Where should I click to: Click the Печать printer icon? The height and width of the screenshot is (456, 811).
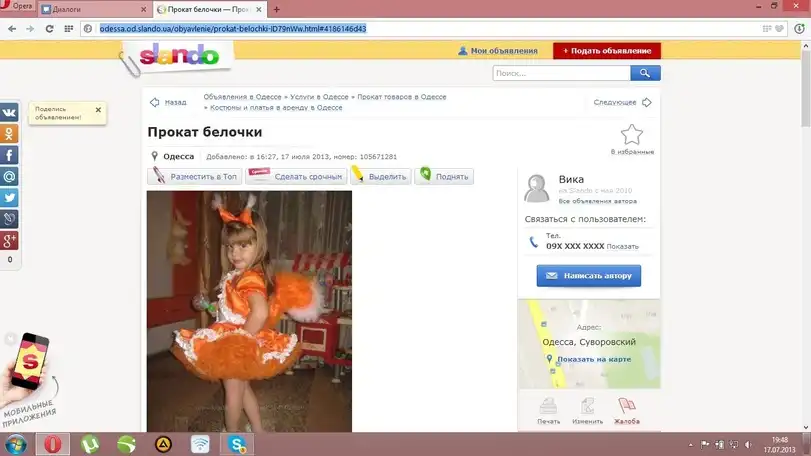pyautogui.click(x=548, y=406)
